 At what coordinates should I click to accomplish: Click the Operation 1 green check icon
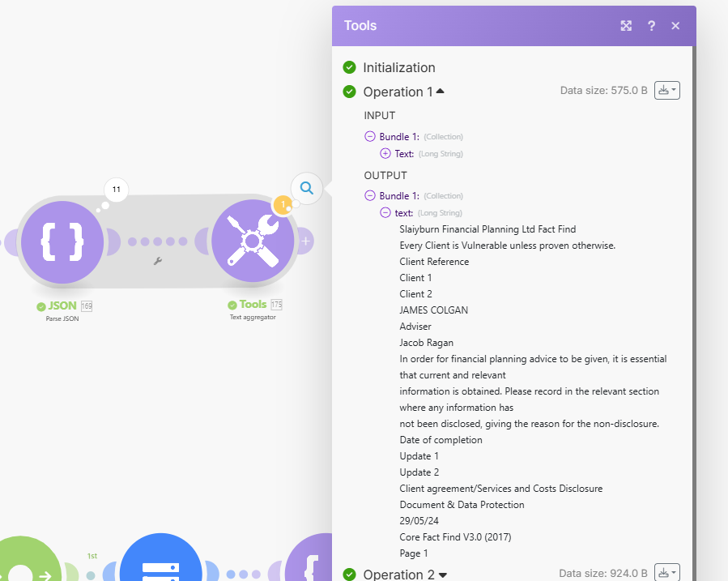349,92
